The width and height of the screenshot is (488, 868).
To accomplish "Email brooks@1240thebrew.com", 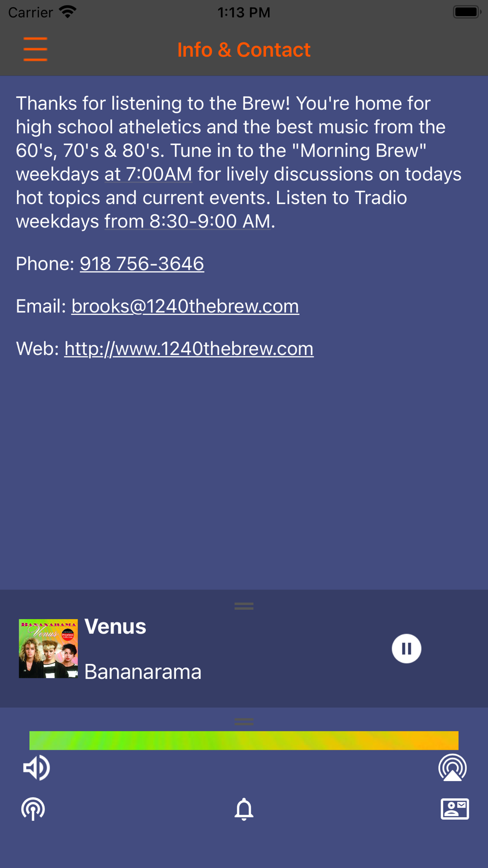I will click(x=185, y=306).
